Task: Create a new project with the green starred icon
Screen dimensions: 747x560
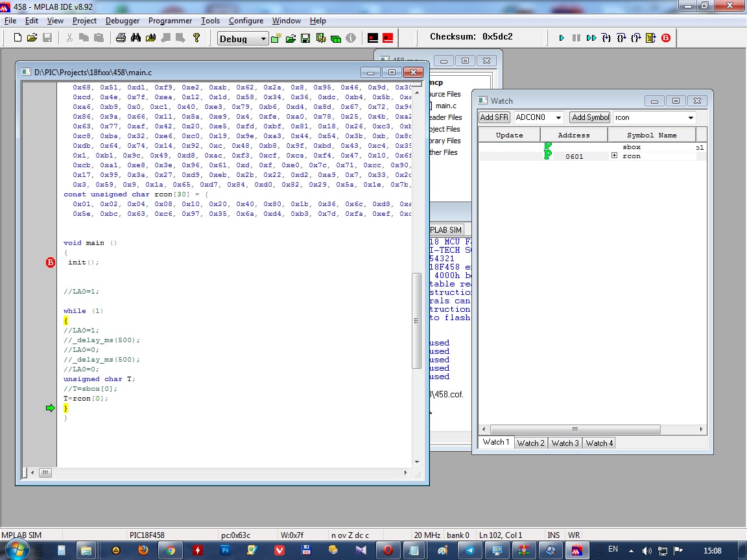Action: coord(276,38)
